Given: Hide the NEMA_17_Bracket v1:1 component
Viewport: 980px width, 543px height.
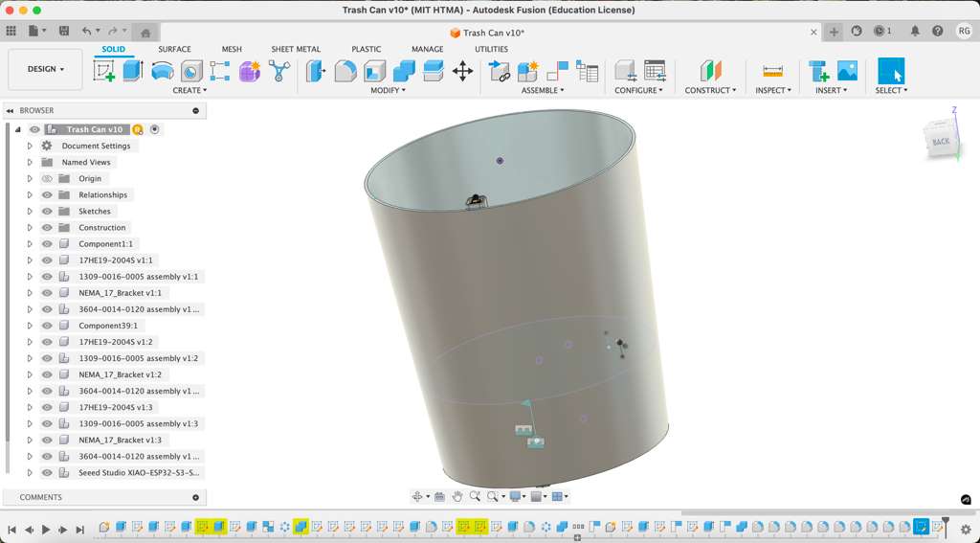Looking at the screenshot, I should coord(47,293).
